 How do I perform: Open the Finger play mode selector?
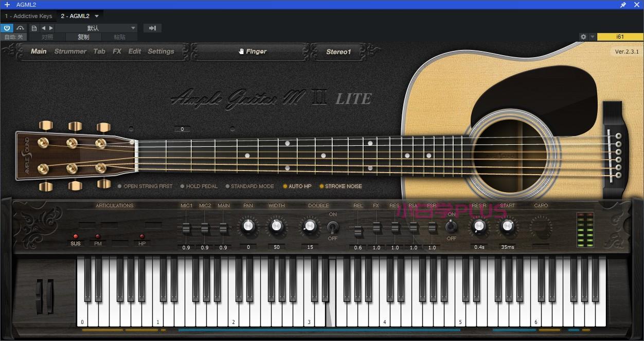(x=251, y=52)
